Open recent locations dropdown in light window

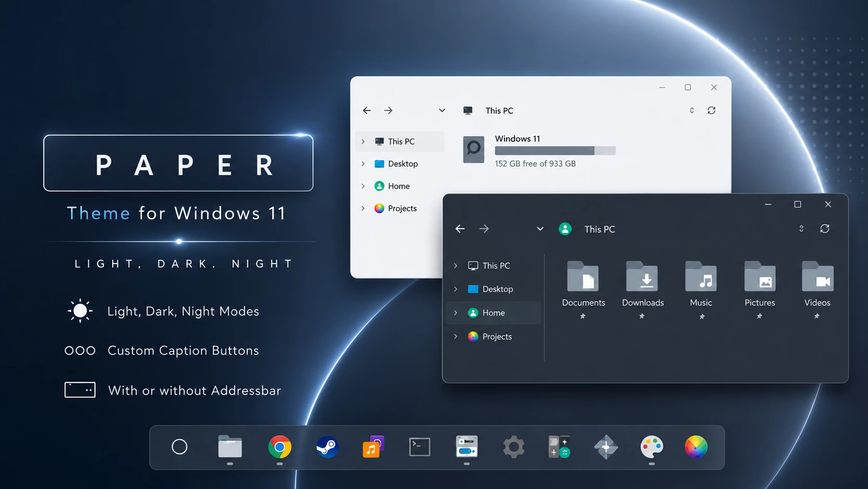(x=442, y=110)
